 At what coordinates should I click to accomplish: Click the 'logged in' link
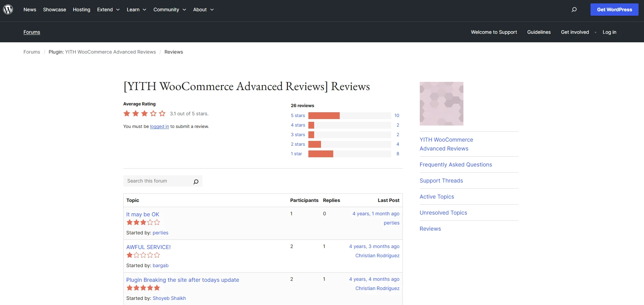point(159,127)
